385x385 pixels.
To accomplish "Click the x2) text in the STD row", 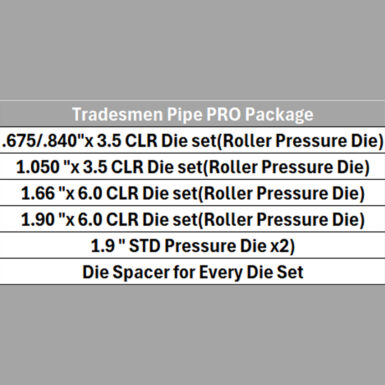I will 282,246.
